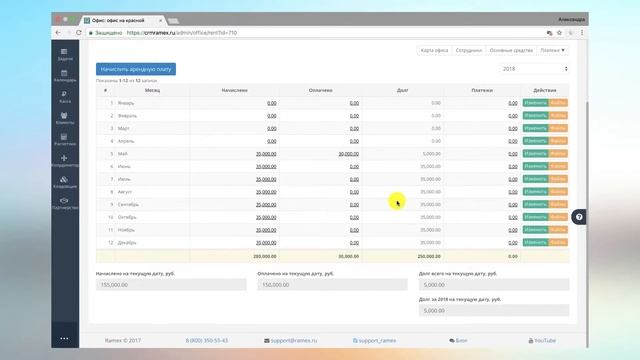Screen dimensions: 640x360
Task: Click Начислить арендную плату button
Action: pyautogui.click(x=136, y=69)
